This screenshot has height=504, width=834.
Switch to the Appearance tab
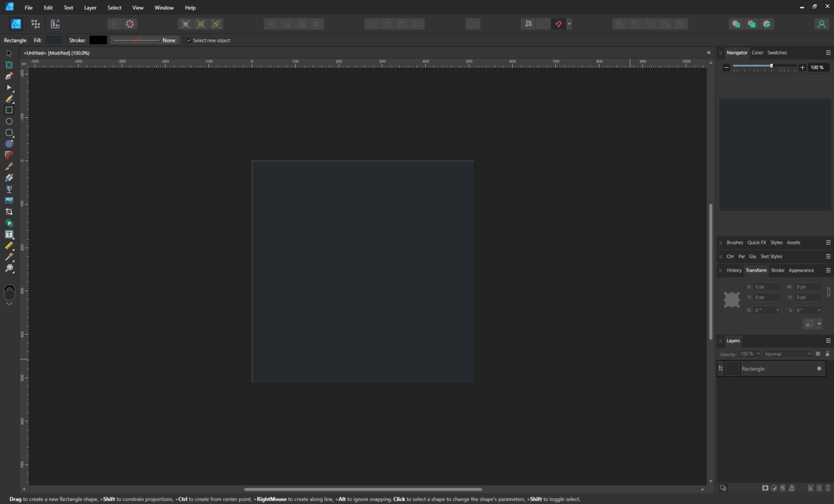coord(801,271)
